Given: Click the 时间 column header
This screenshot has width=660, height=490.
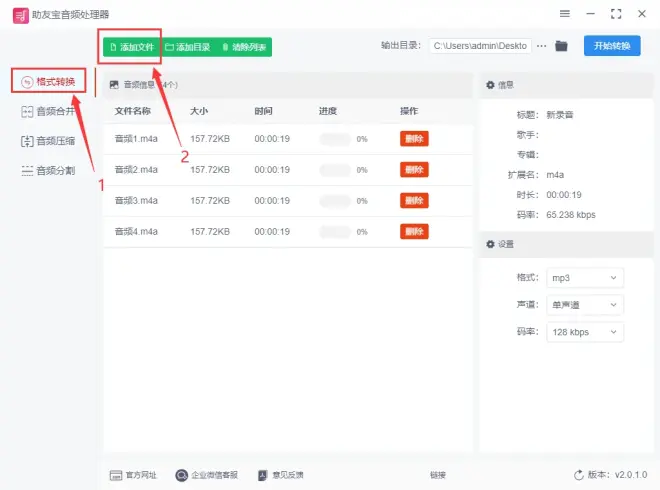Looking at the screenshot, I should coord(263,111).
